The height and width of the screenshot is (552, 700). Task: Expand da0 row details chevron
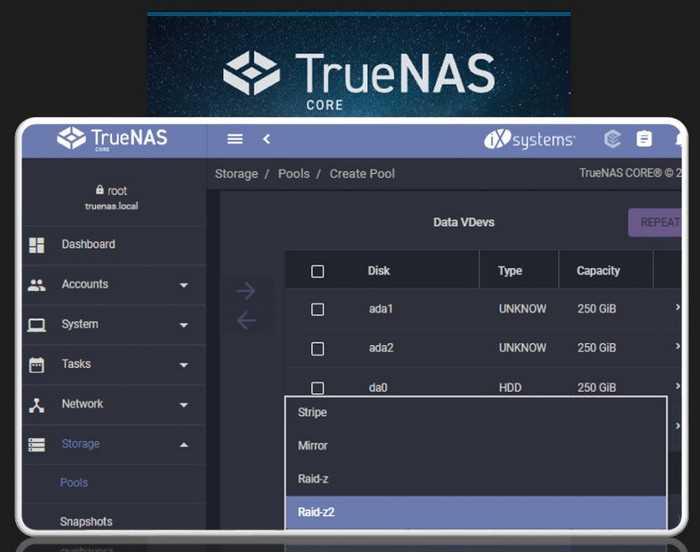pyautogui.click(x=677, y=385)
